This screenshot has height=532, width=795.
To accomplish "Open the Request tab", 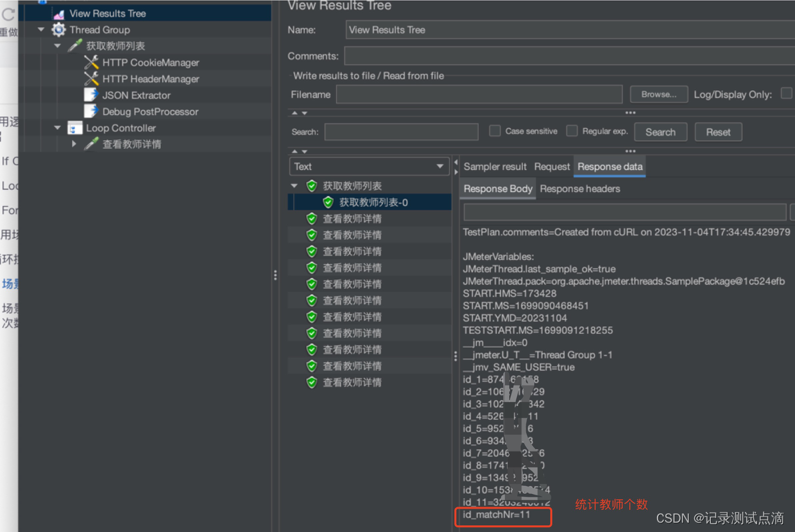I will tap(552, 166).
